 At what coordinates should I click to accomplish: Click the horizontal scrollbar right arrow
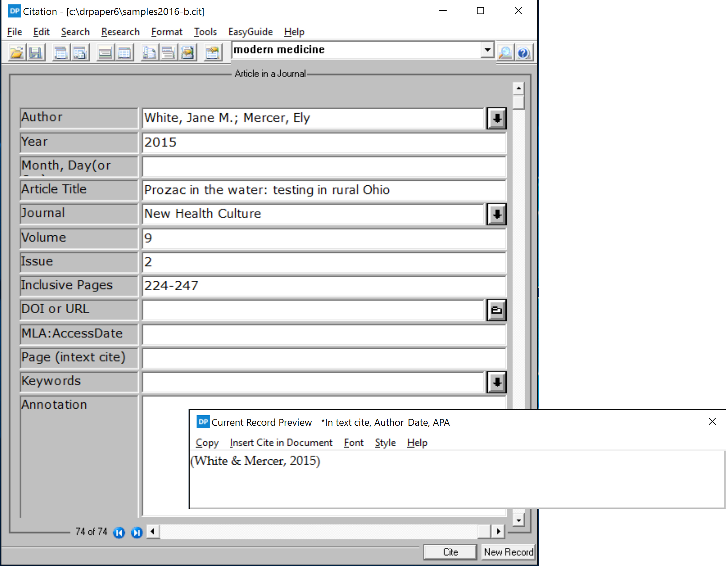[x=498, y=532]
